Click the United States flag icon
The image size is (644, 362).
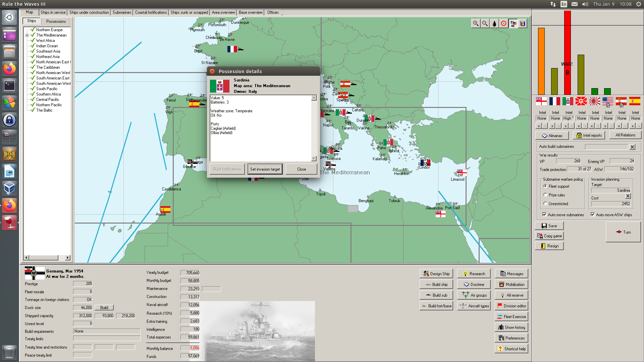click(608, 101)
